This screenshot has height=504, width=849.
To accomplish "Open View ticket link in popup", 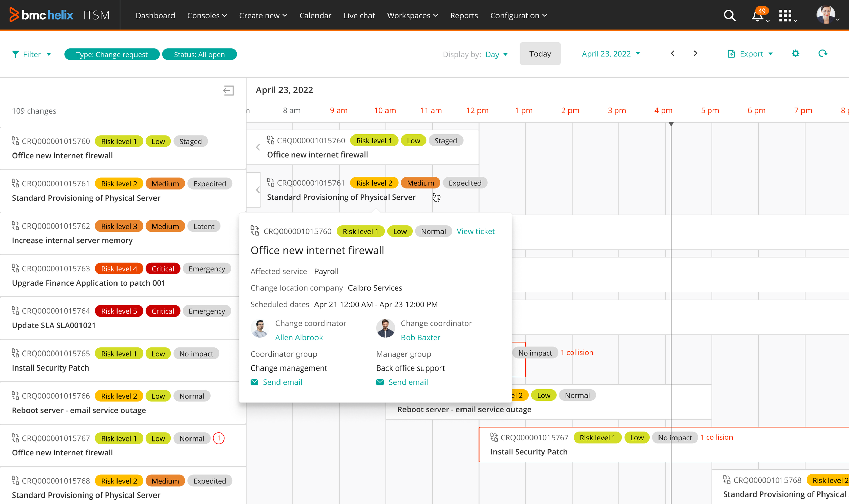I will 475,231.
